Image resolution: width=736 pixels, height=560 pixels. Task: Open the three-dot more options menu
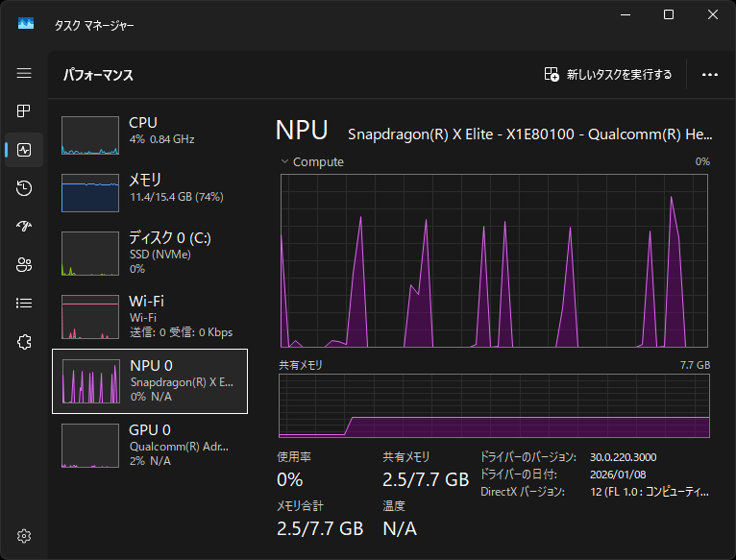coord(710,75)
